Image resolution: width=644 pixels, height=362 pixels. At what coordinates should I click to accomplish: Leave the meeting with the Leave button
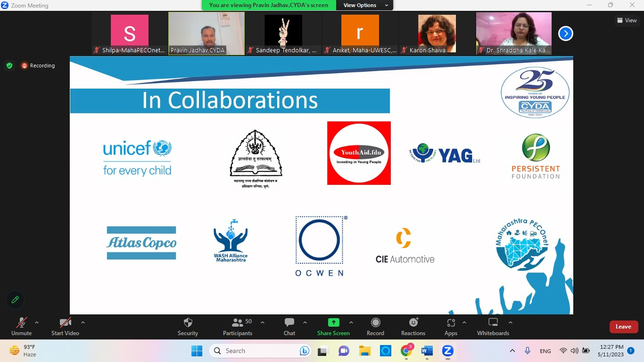[623, 327]
